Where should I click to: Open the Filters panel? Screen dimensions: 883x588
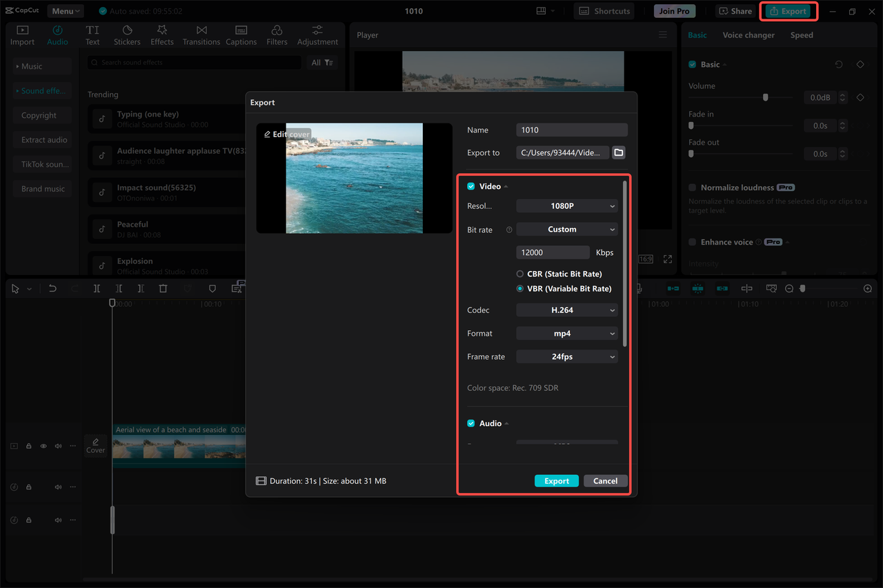coord(276,34)
